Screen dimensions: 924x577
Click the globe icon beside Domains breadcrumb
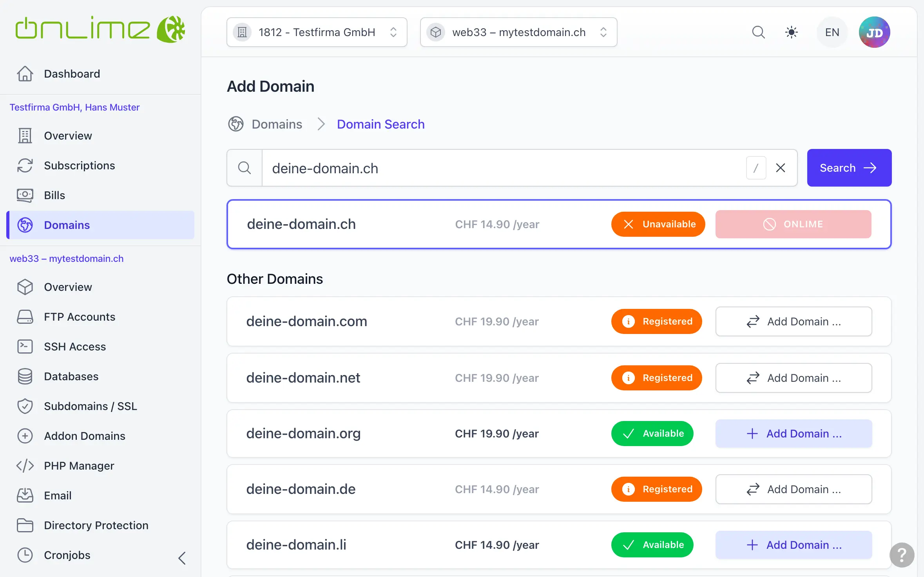(236, 124)
